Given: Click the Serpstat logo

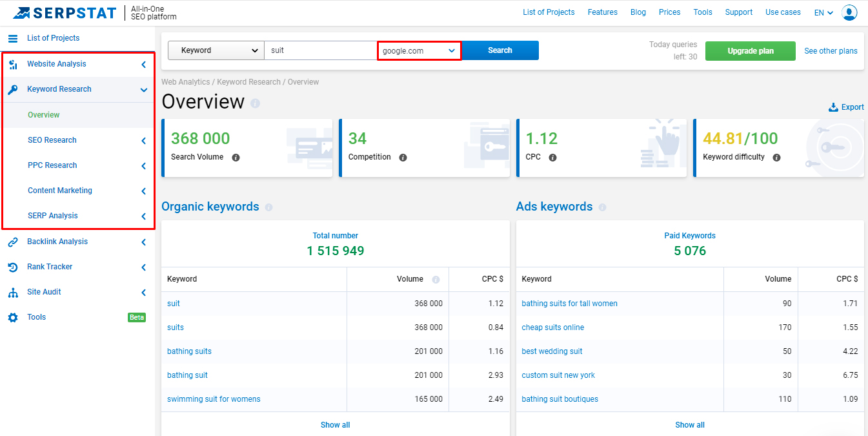Looking at the screenshot, I should (x=65, y=12).
